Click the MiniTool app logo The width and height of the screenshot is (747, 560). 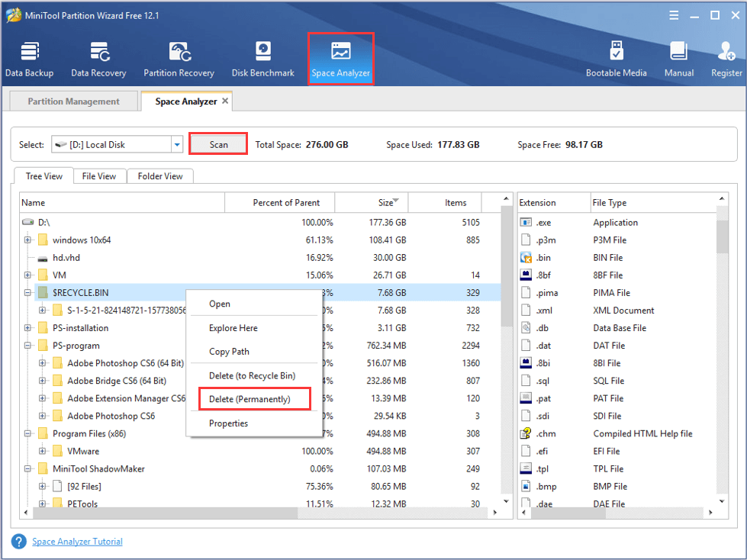pyautogui.click(x=13, y=15)
